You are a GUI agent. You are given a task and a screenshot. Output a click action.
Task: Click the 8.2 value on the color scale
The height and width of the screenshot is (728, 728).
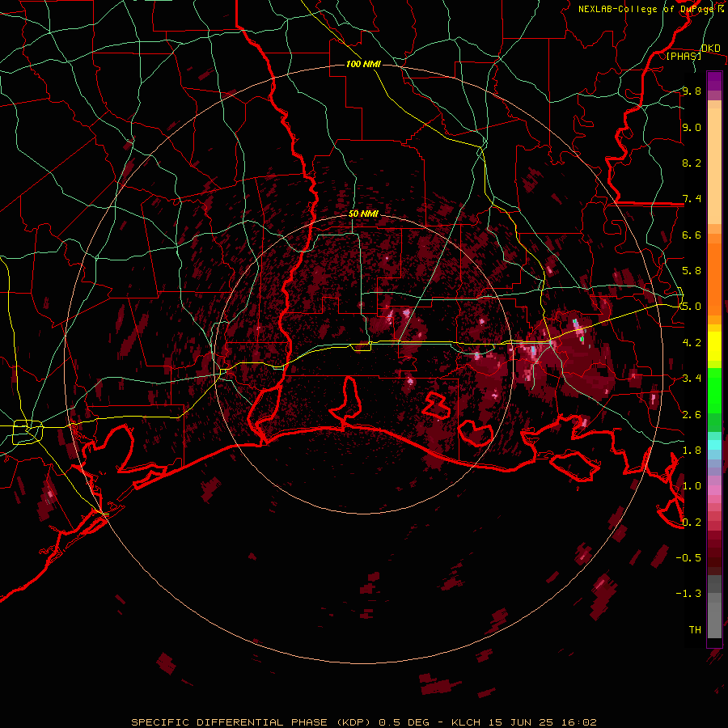click(x=692, y=163)
